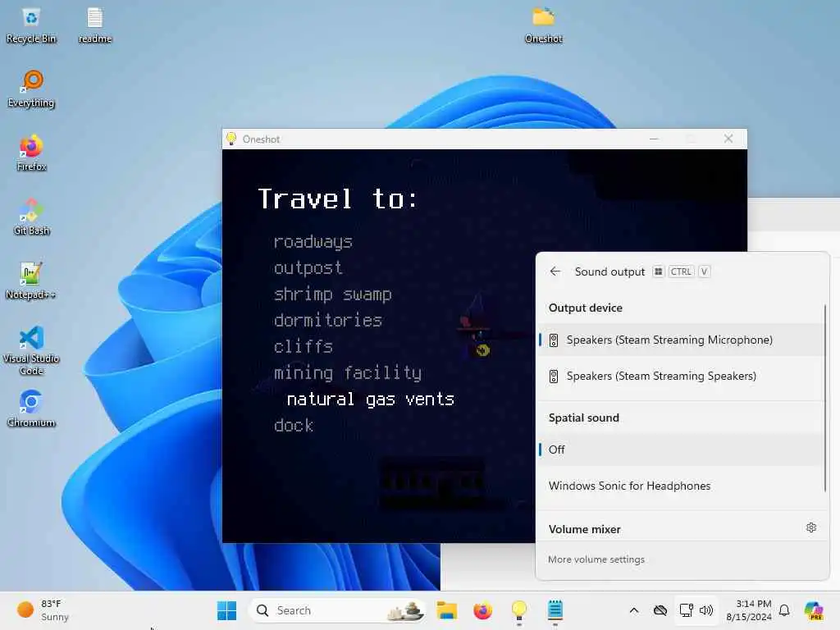Switch to Firefox on the taskbar

[482, 610]
